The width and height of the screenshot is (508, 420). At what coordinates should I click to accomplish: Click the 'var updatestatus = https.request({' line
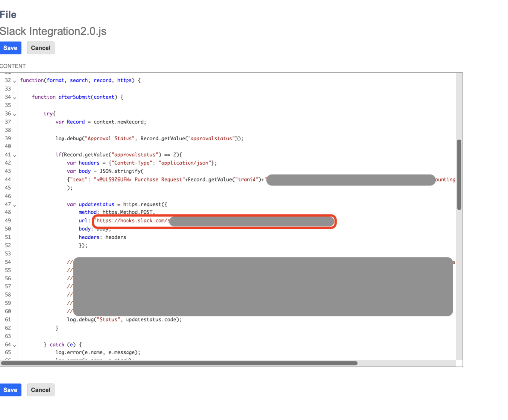(117, 204)
